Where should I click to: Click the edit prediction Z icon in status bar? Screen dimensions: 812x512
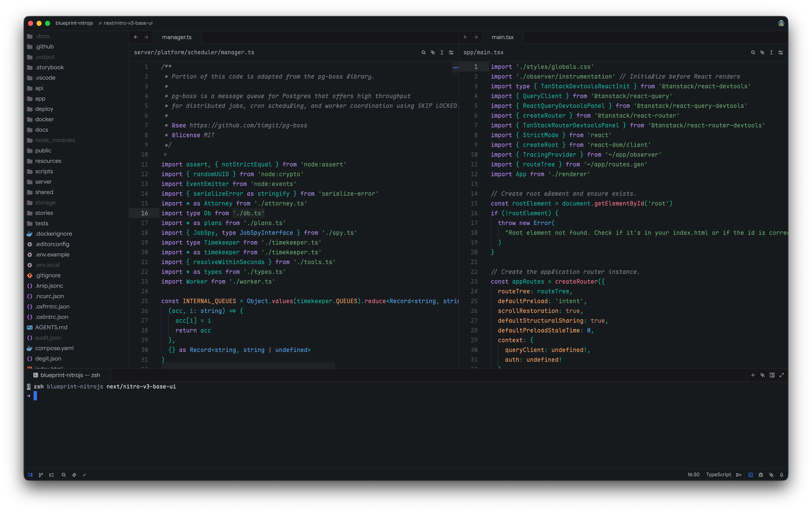tap(739, 475)
